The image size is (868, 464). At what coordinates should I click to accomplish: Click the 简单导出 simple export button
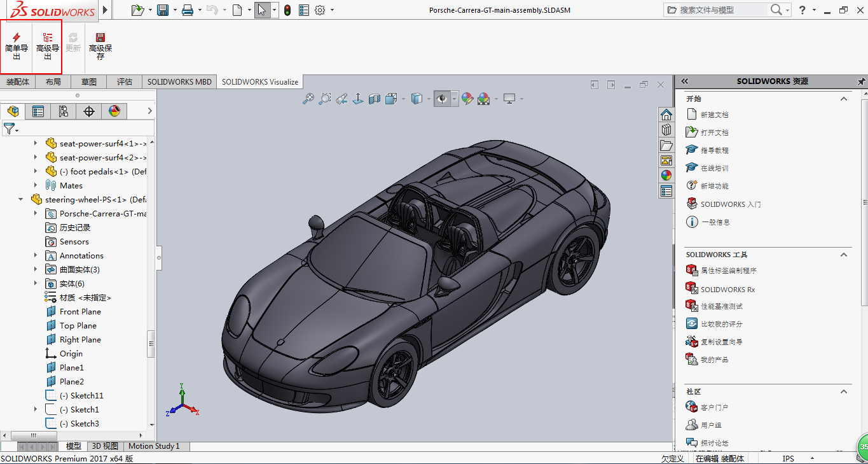(x=17, y=46)
